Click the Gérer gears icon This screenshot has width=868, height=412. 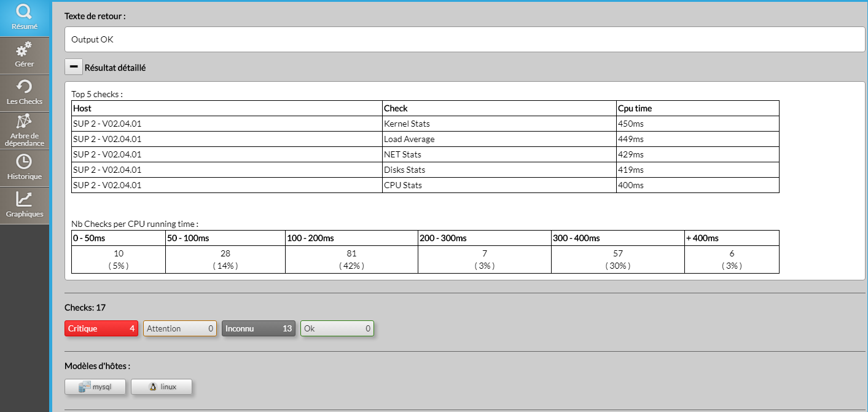point(24,49)
